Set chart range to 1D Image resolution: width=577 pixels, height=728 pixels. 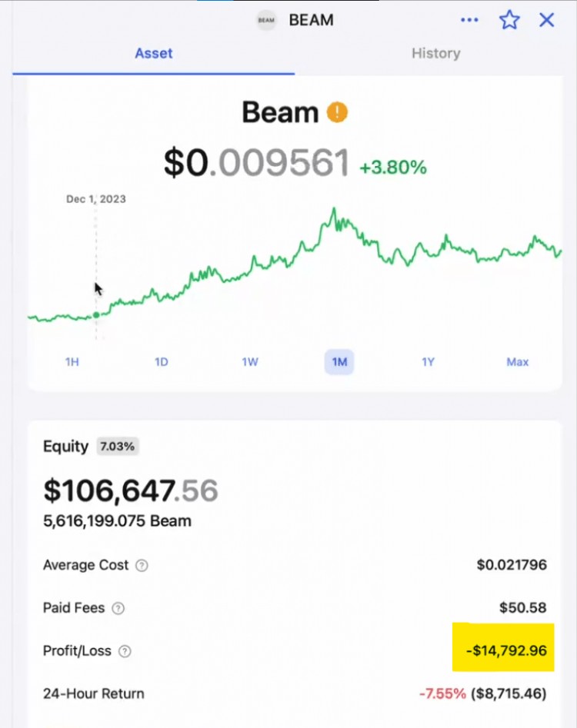(161, 361)
